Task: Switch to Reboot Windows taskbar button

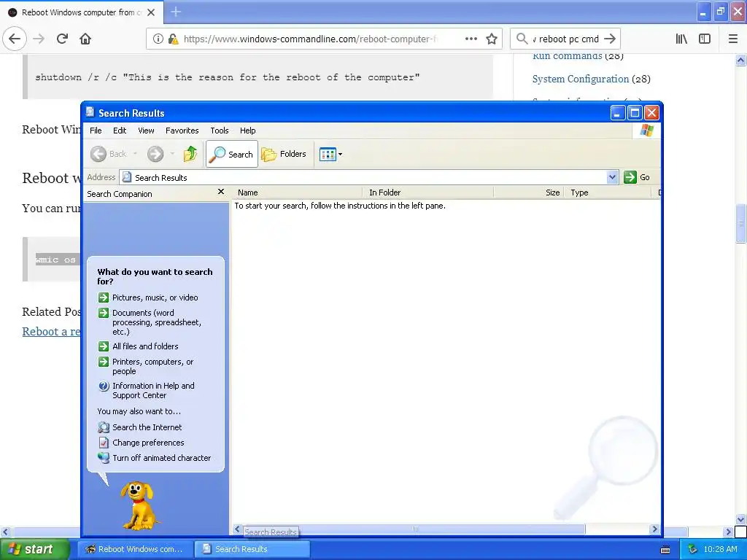Action: coord(135,549)
